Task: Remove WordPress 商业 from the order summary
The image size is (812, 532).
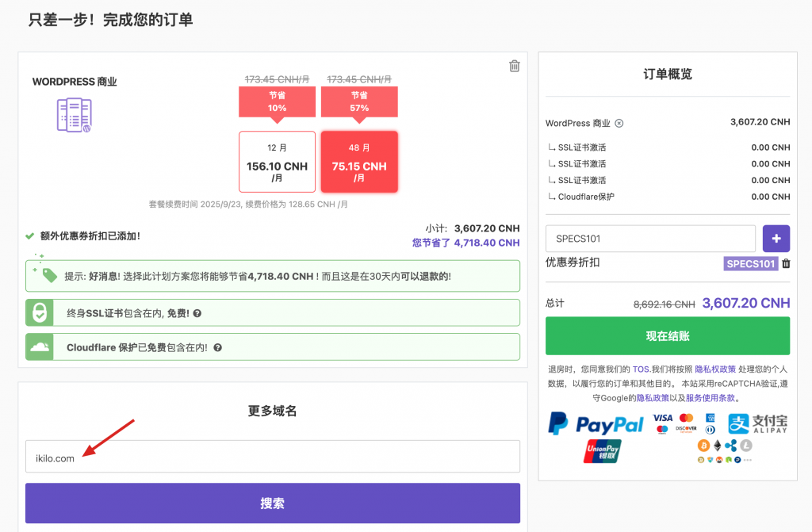Action: point(619,123)
